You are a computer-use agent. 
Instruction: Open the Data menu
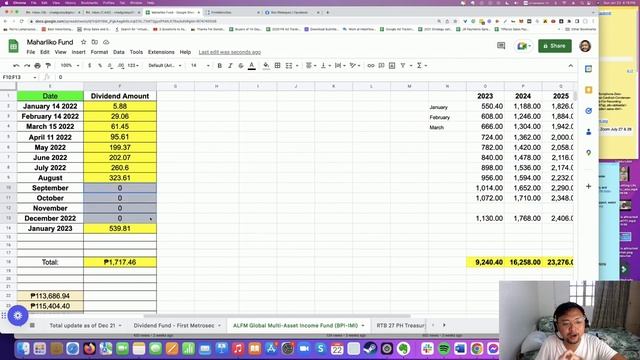(119, 52)
